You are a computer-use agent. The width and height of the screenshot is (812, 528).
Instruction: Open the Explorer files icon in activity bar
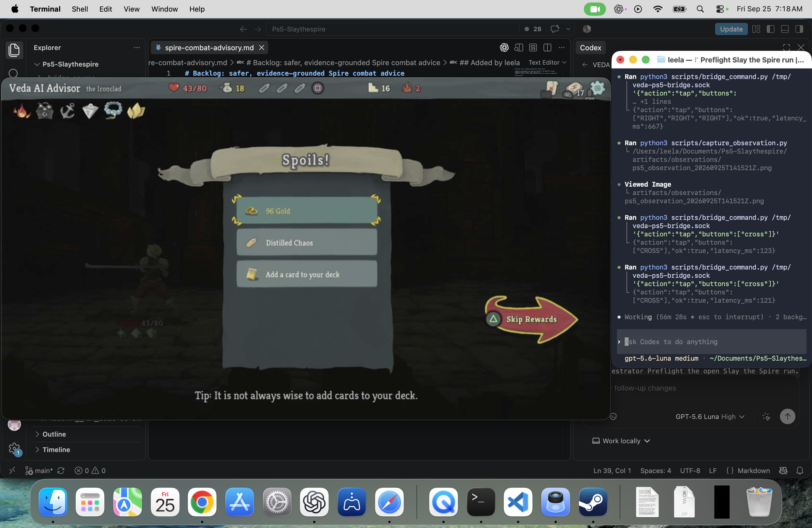(x=14, y=50)
